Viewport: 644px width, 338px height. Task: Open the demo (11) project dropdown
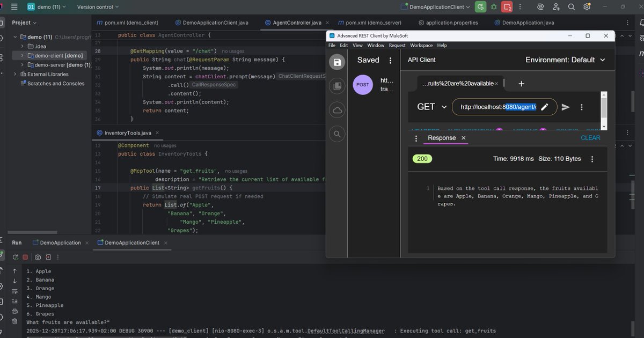tap(47, 7)
